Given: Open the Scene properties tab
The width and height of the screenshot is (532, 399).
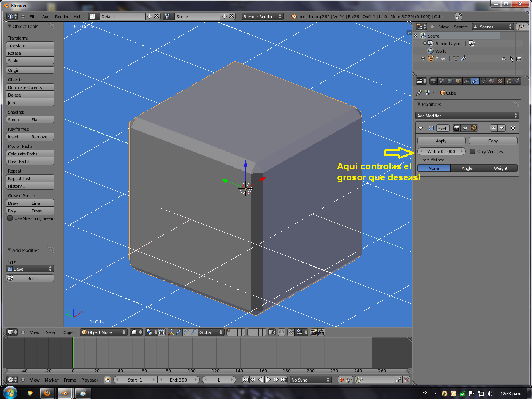Looking at the screenshot, I should point(442,81).
